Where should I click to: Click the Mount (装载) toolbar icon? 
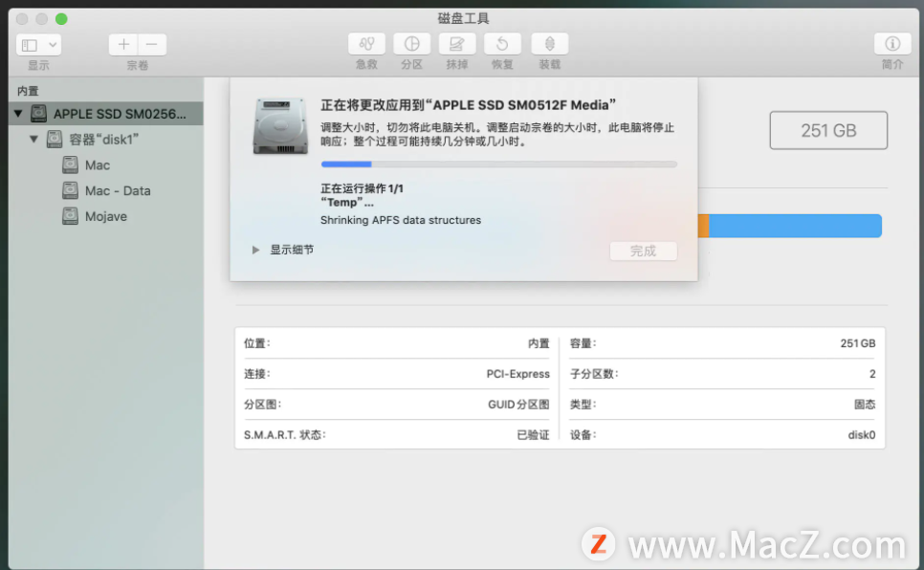click(549, 44)
